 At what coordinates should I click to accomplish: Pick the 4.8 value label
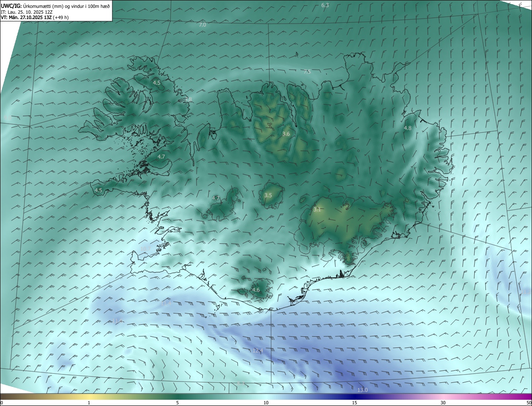point(408,128)
